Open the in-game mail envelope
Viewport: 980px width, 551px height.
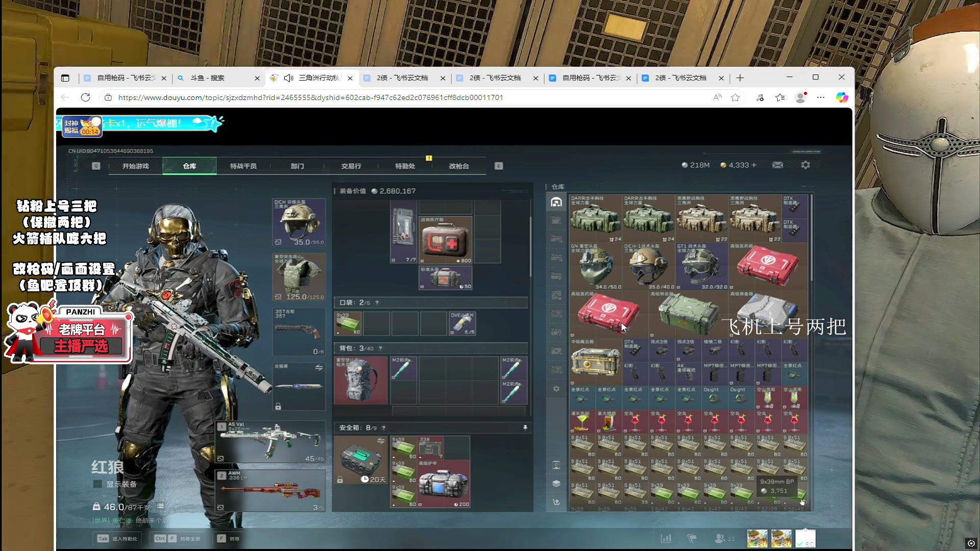(777, 165)
